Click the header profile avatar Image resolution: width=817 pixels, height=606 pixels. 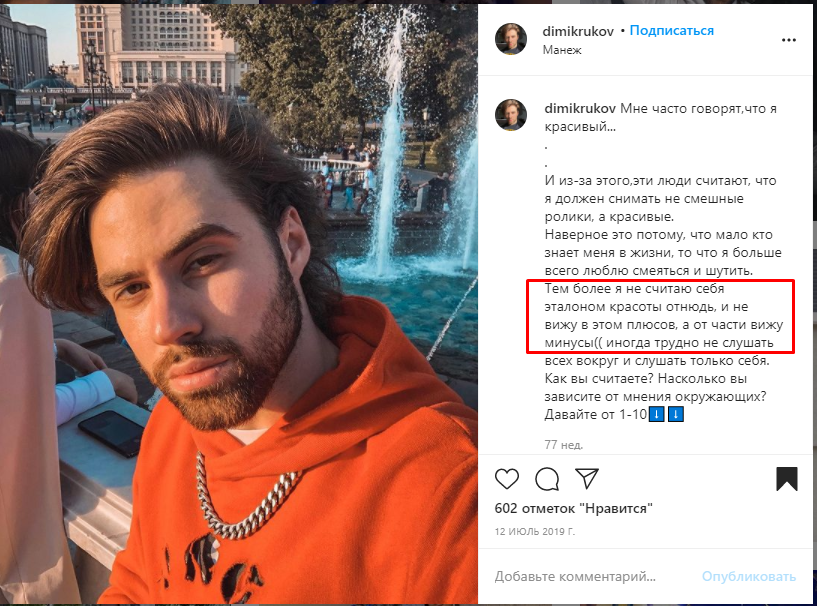coord(511,39)
